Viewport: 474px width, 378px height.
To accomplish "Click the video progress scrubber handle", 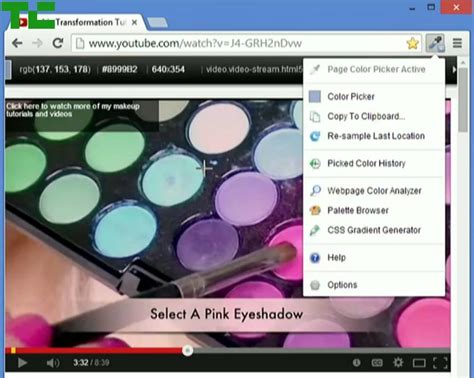I will point(187,350).
